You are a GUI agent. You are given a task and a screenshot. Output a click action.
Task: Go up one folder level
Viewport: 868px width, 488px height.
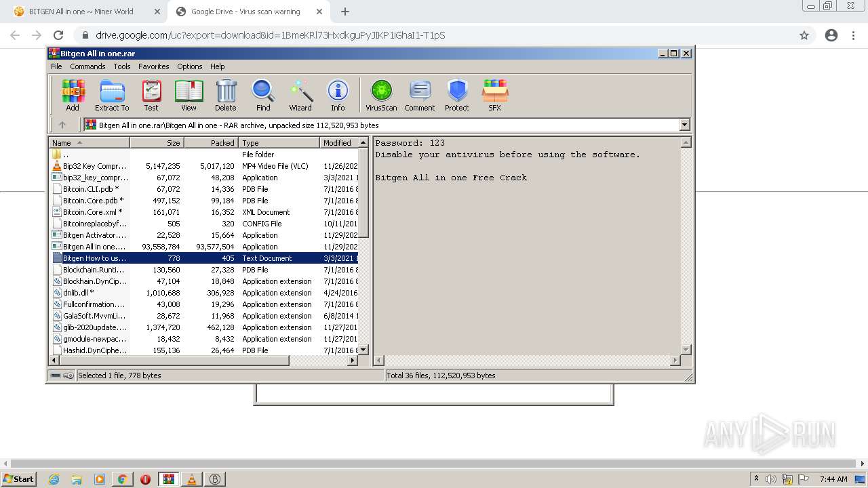[62, 125]
